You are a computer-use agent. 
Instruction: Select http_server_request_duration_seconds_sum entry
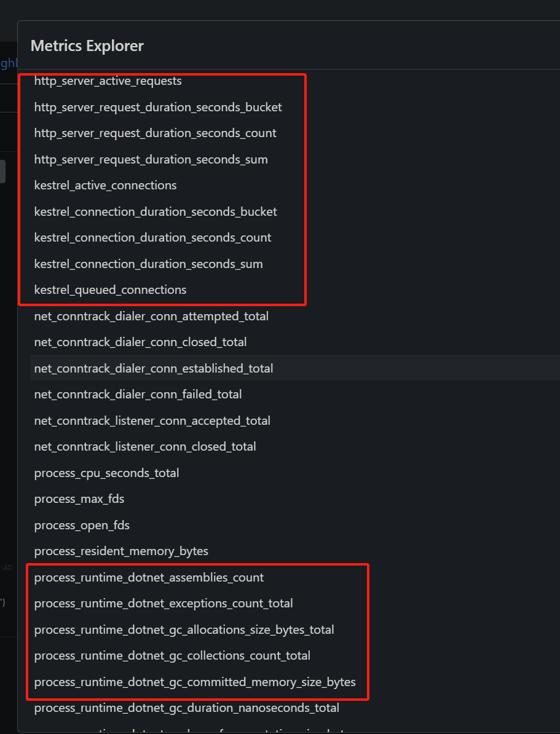[151, 160]
